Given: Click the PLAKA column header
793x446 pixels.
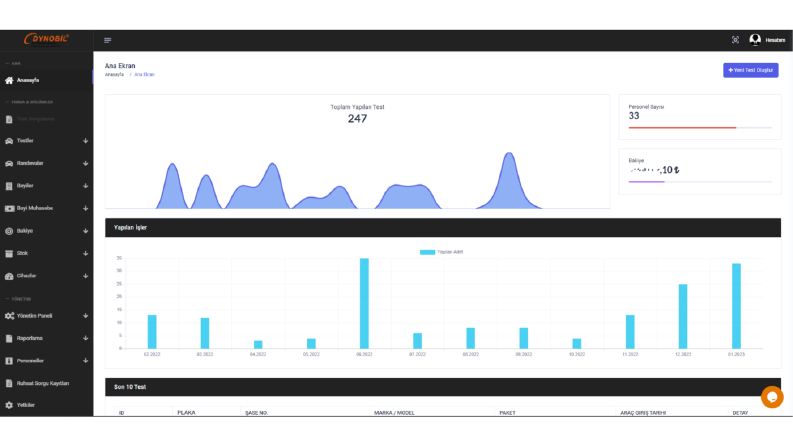Looking at the screenshot, I should coord(186,413).
